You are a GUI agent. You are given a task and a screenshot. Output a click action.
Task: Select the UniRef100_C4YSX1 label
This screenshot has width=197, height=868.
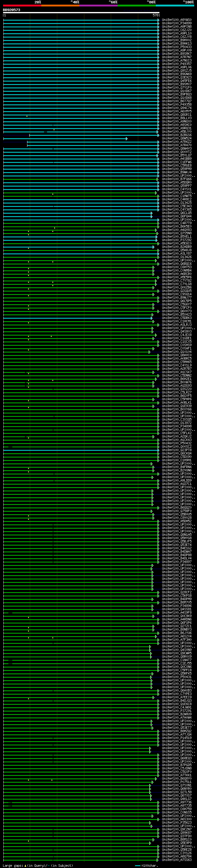coord(177,189)
